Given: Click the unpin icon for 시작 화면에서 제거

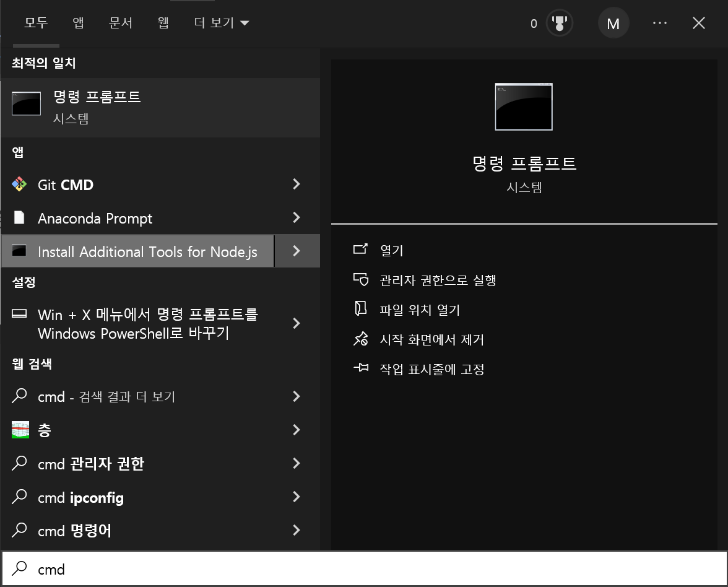Looking at the screenshot, I should coord(360,339).
